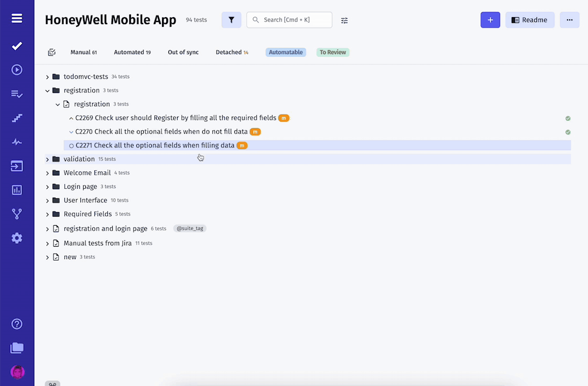
Task: Open the three-dots more menu
Action: pos(570,20)
